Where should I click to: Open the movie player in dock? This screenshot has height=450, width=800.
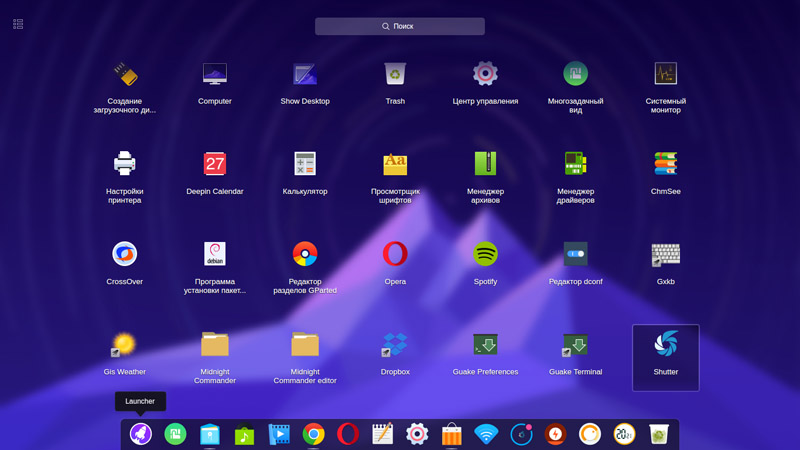pos(279,434)
